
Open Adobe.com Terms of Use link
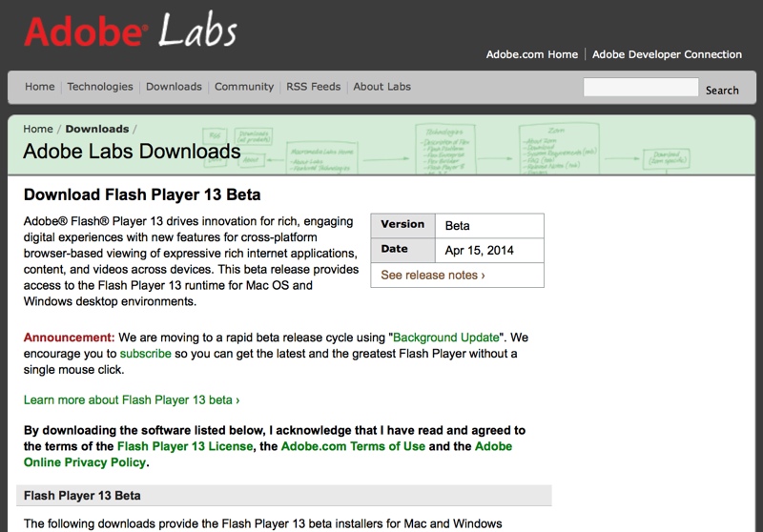pyautogui.click(x=353, y=446)
